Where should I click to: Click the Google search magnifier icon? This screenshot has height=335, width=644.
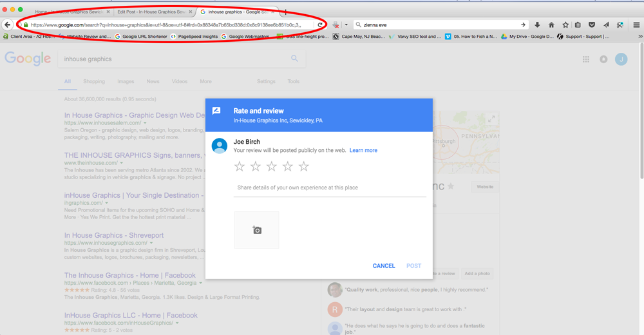tap(294, 59)
